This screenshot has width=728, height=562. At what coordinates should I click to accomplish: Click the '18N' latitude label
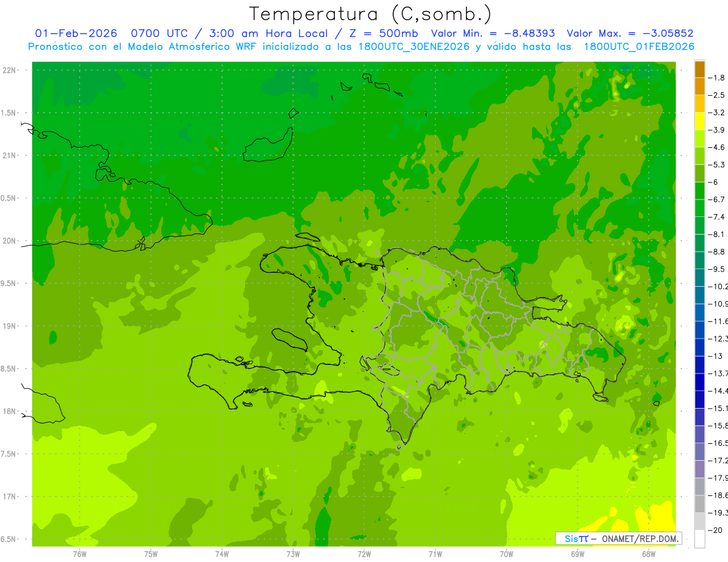[9, 411]
